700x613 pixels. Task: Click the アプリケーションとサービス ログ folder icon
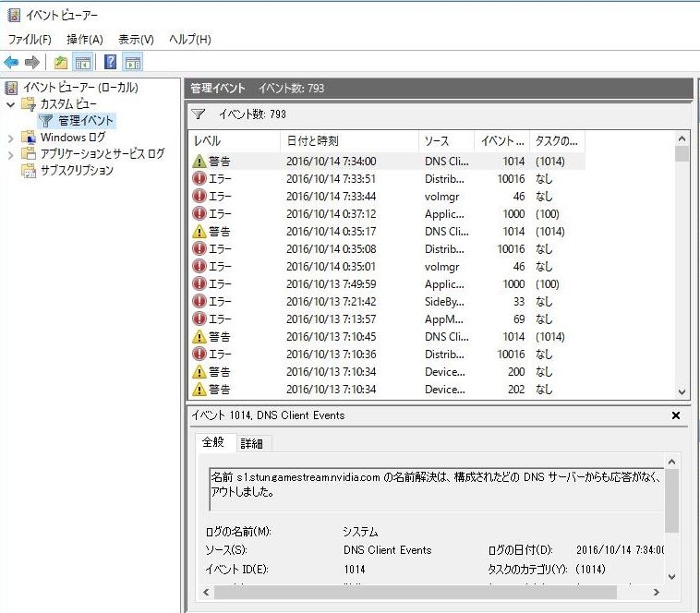tap(29, 154)
